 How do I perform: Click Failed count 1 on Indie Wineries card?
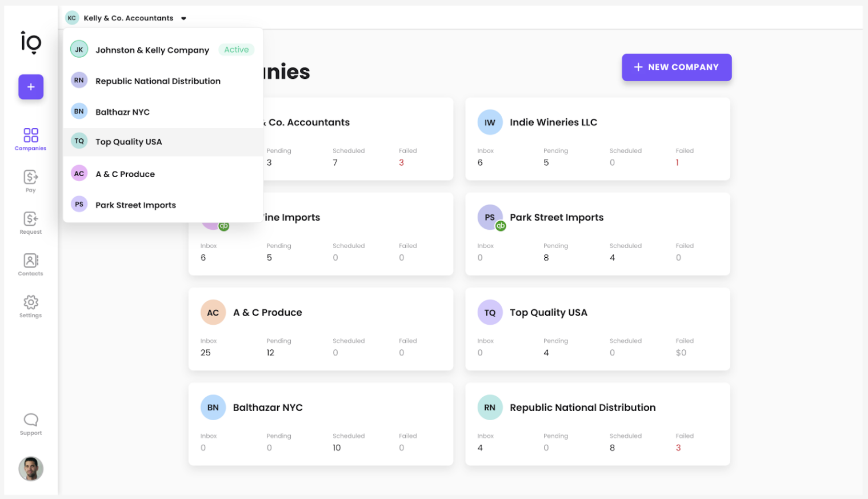tap(677, 163)
